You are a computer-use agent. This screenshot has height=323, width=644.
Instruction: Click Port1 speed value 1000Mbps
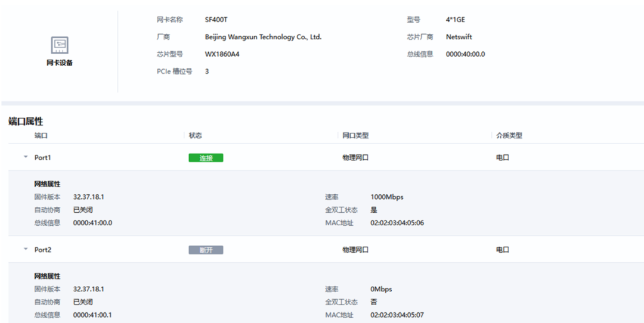(387, 197)
